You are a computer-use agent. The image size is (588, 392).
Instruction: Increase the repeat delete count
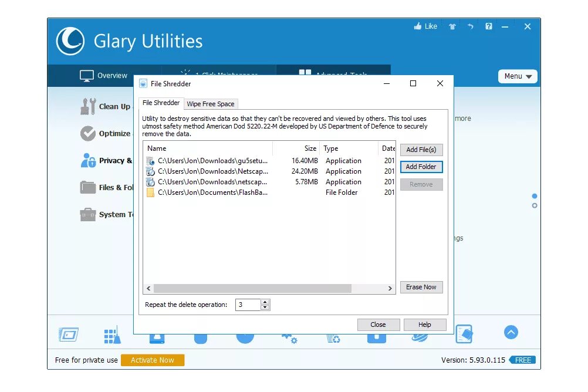coord(265,302)
